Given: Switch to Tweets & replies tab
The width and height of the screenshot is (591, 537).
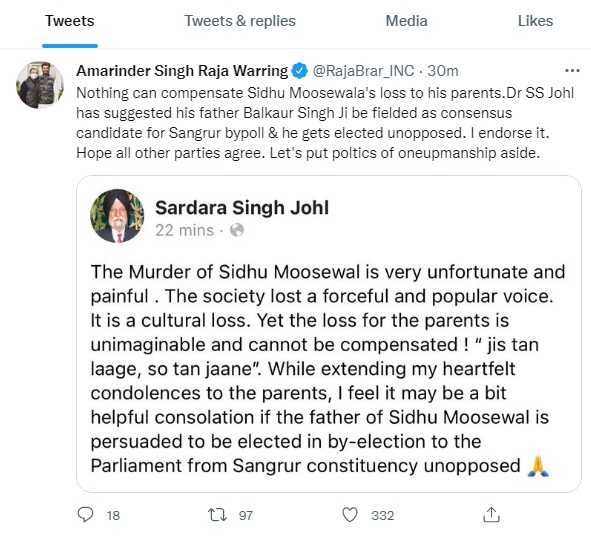Looking at the screenshot, I should coord(240,21).
